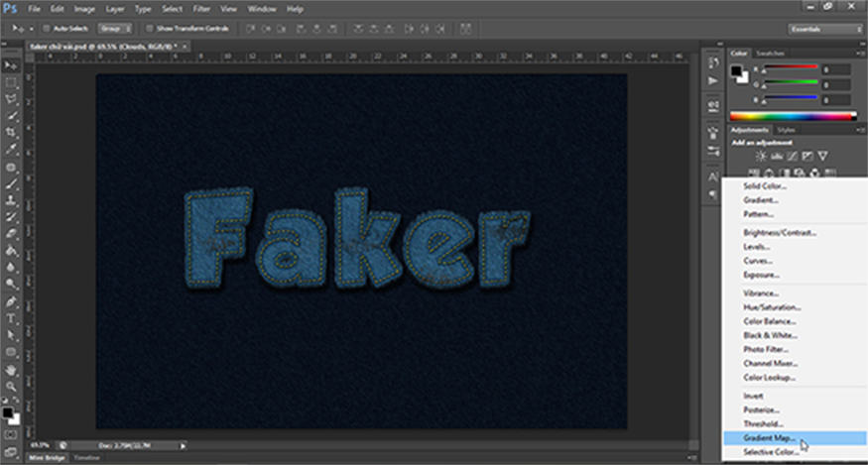Toggle Quick Mask mode in the toolbox
The image size is (868, 465).
pos(11,434)
